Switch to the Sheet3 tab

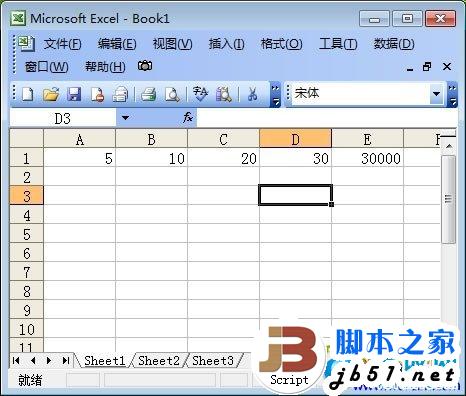213,361
